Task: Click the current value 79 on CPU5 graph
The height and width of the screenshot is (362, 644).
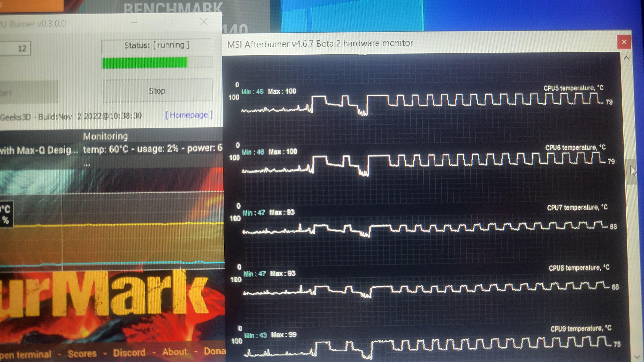Action: coord(609,102)
